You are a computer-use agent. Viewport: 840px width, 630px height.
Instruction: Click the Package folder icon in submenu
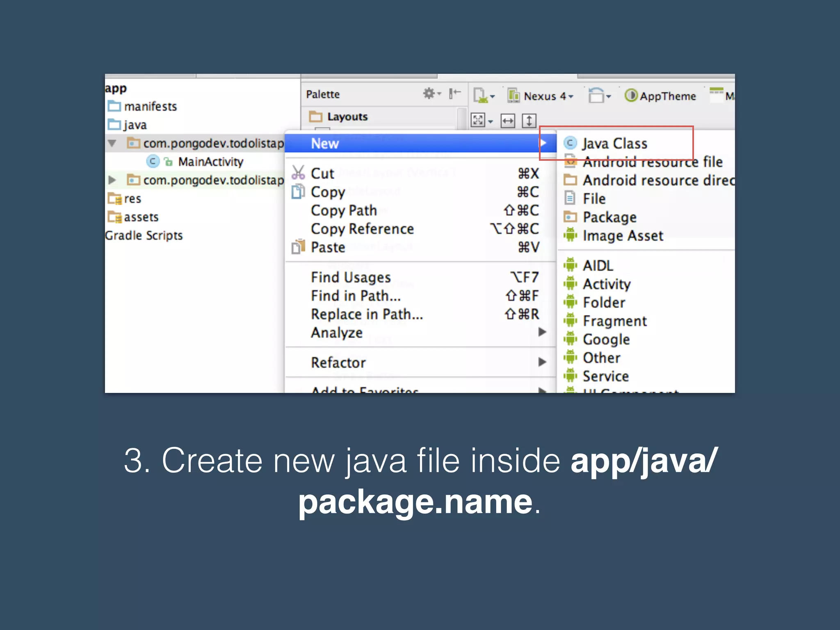tap(570, 216)
